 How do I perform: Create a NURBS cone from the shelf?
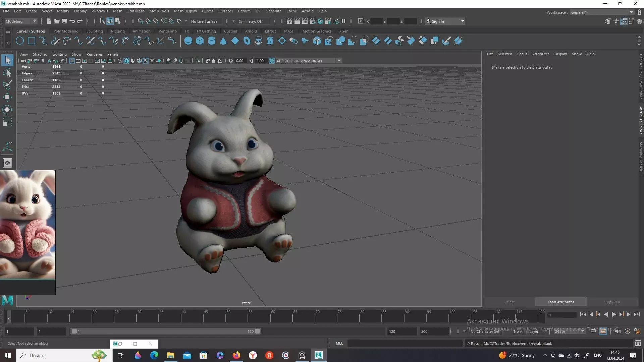tap(223, 41)
